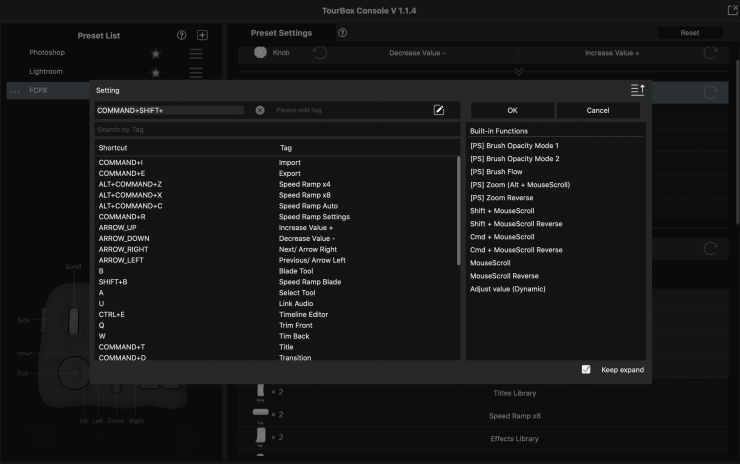
Task: Star the Photoshop preset
Action: (x=155, y=53)
